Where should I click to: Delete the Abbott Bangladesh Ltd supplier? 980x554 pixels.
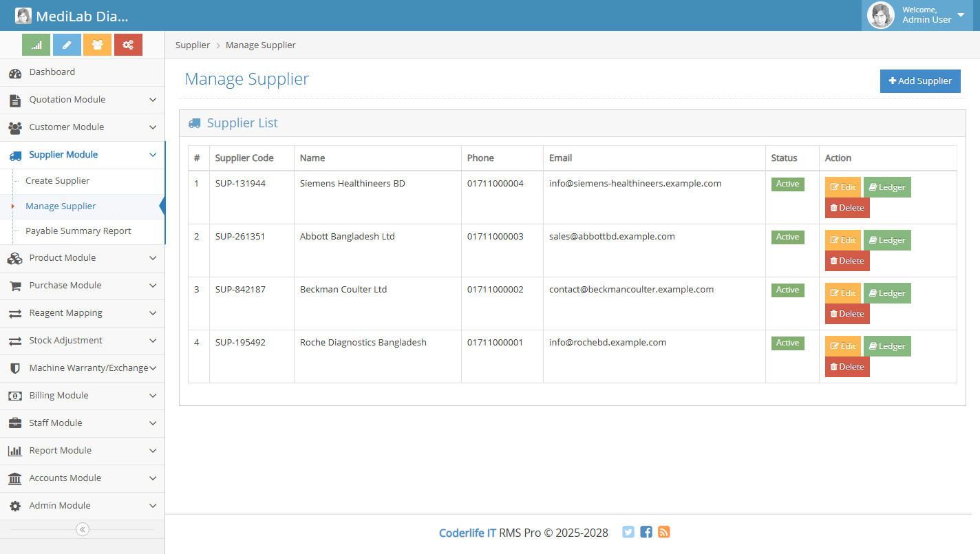[x=847, y=261]
